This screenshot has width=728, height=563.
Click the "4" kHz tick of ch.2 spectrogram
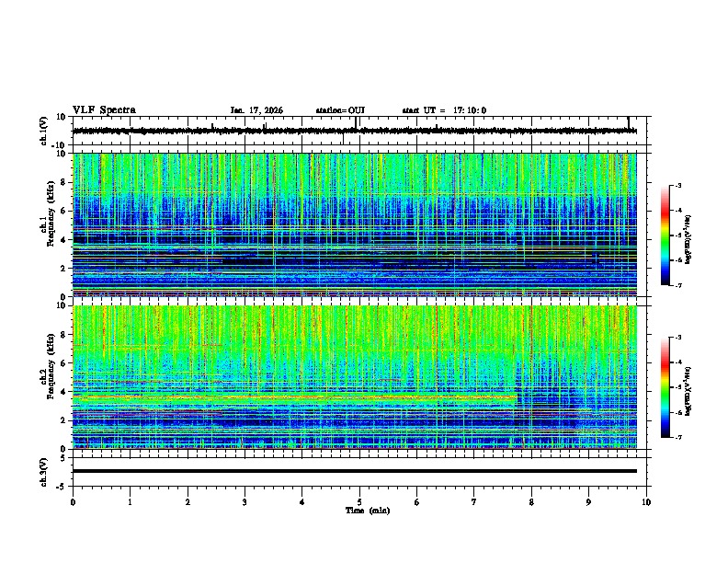click(64, 392)
